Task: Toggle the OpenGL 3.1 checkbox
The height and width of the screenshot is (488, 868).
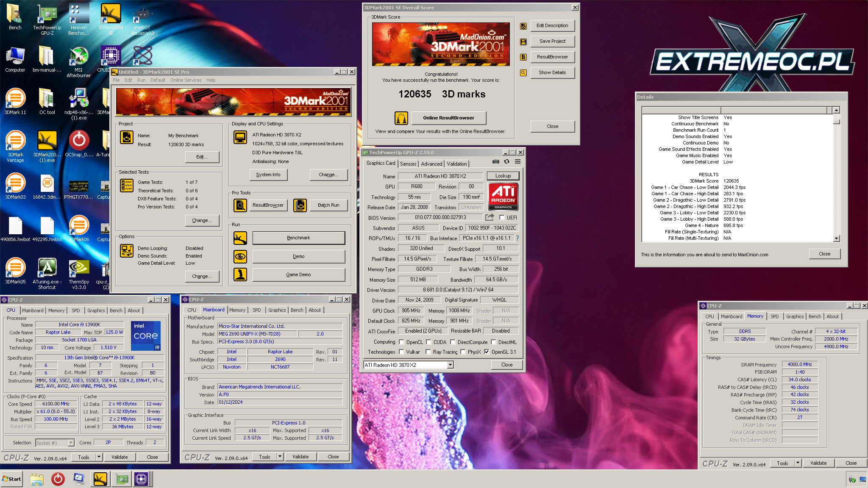Action: pos(487,352)
